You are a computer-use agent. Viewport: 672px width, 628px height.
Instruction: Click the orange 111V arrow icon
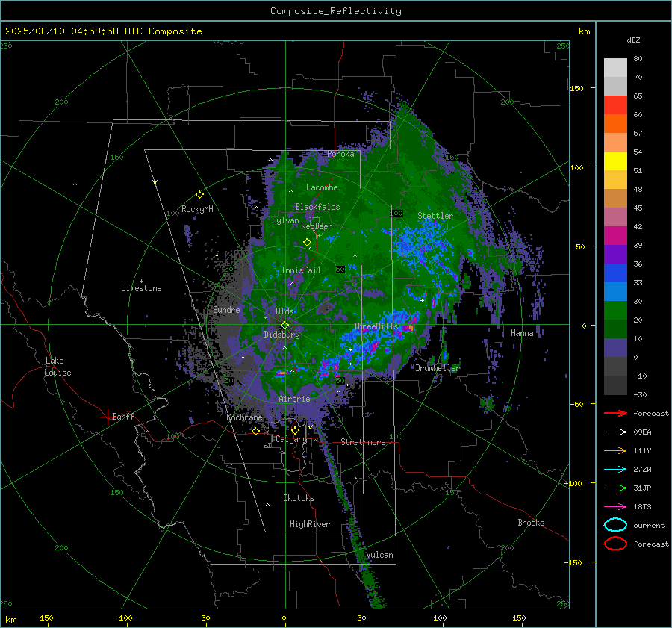tap(615, 450)
